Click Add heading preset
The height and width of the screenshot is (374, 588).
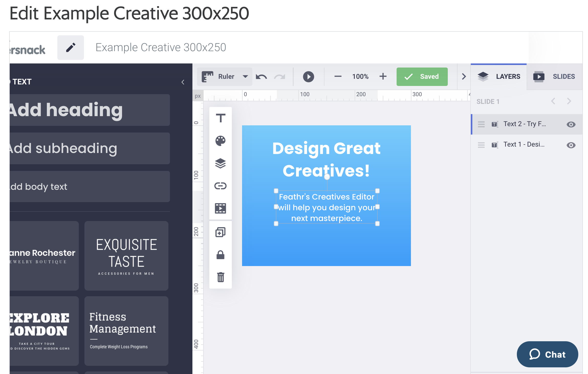coord(90,110)
